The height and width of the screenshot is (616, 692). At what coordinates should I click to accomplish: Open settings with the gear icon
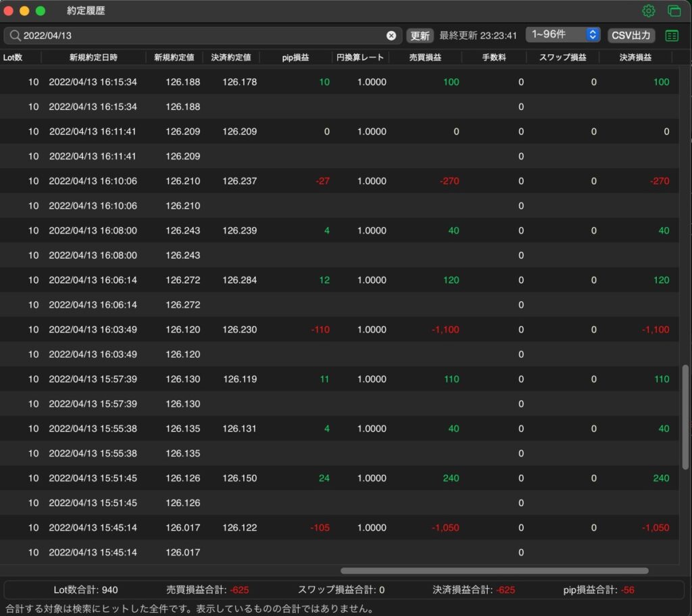648,11
